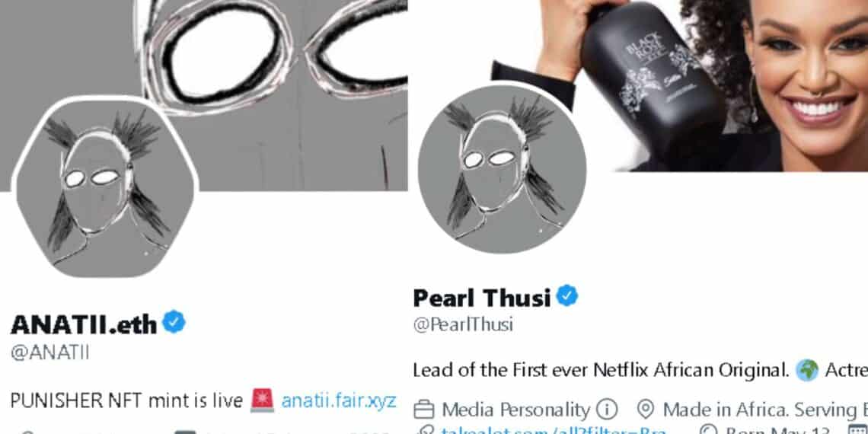Click the verified badge beside ANATII.eth
The image size is (868, 434).
click(x=174, y=322)
